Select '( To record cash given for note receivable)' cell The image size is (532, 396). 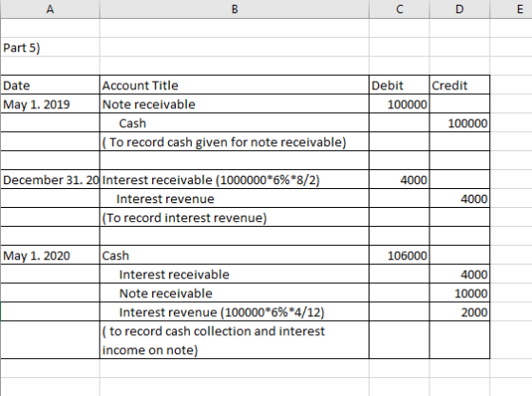coord(234,141)
